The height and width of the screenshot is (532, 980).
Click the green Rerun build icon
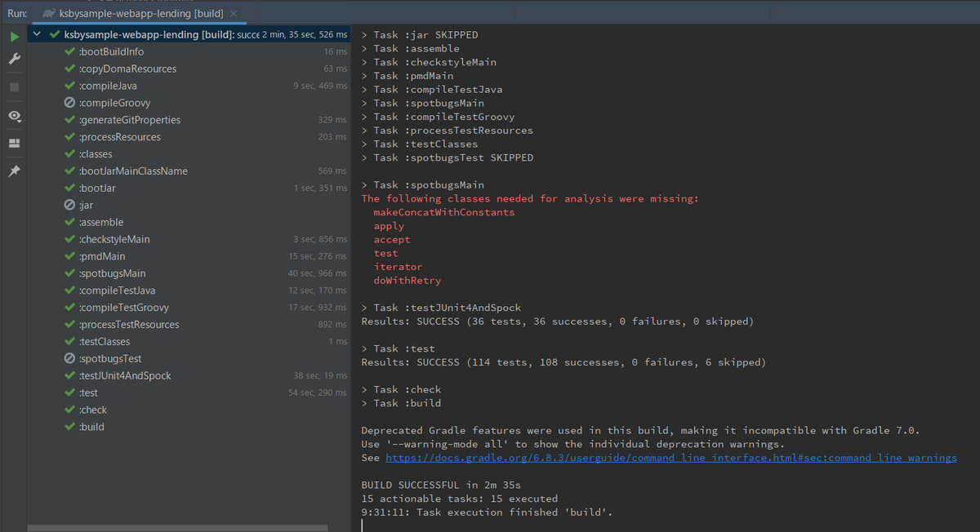coord(14,37)
